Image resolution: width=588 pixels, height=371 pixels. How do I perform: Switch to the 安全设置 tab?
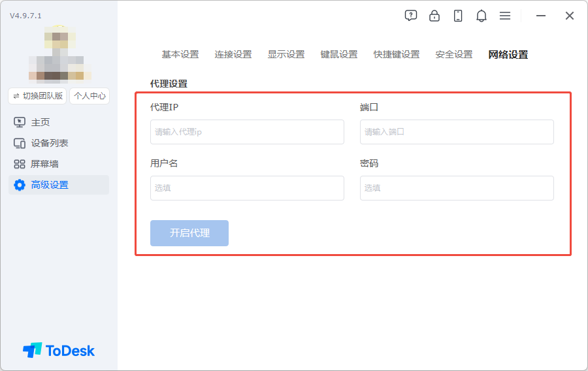point(454,54)
